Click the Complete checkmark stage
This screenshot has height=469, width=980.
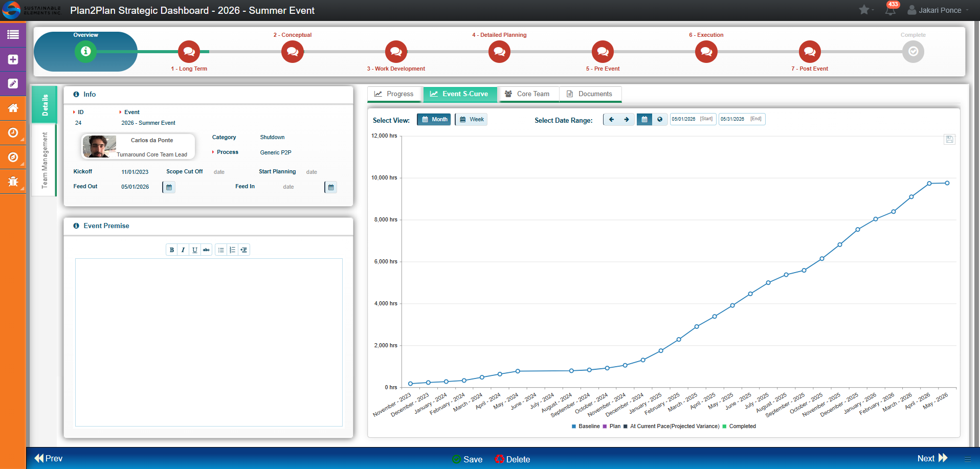(913, 52)
